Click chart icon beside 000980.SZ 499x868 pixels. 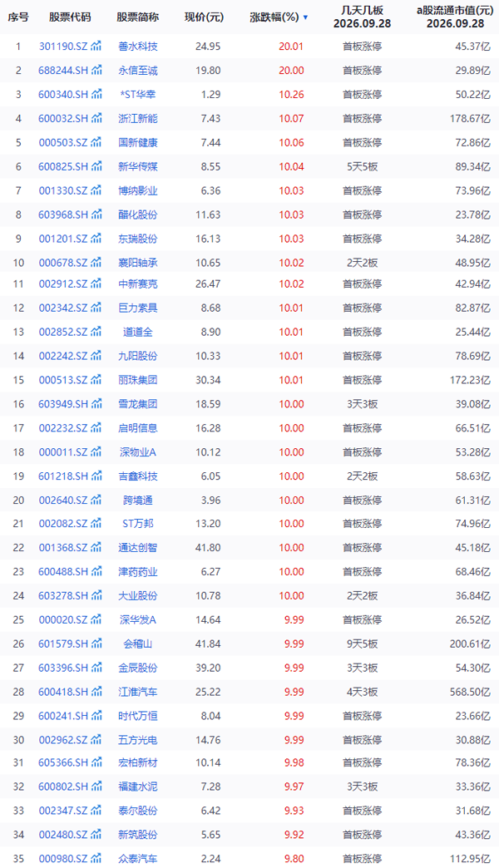[96, 858]
